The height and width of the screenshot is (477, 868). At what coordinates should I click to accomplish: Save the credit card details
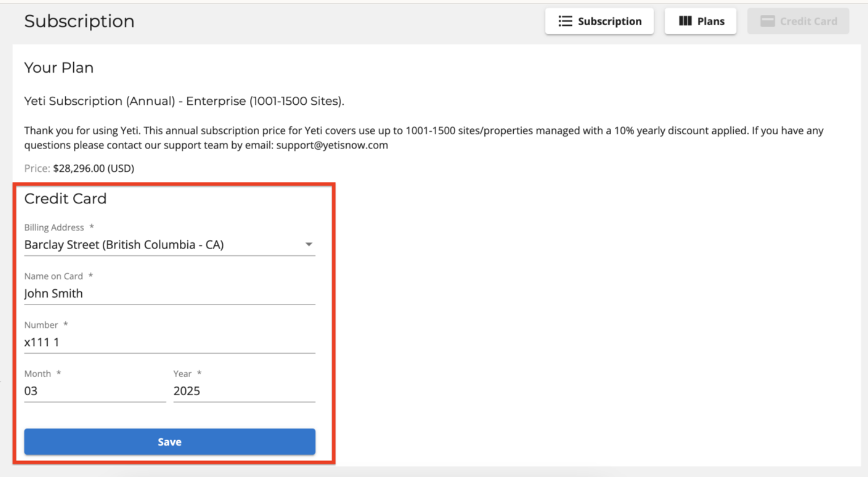170,442
